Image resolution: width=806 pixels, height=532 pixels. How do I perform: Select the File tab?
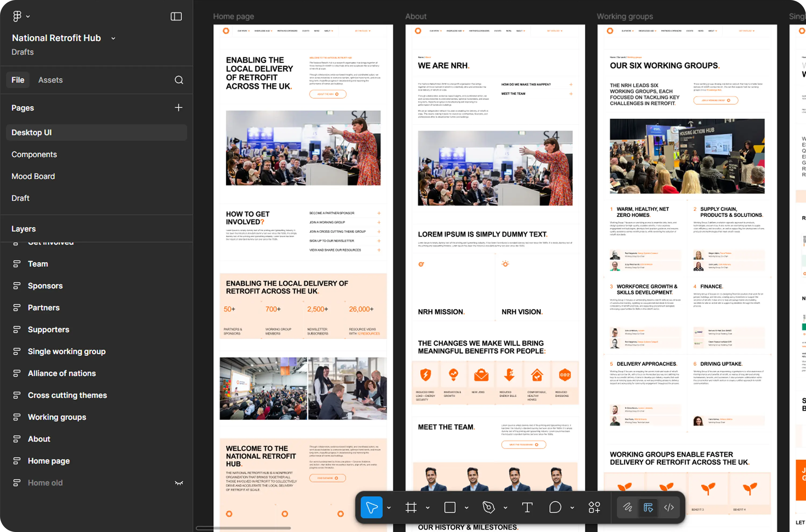tap(18, 80)
